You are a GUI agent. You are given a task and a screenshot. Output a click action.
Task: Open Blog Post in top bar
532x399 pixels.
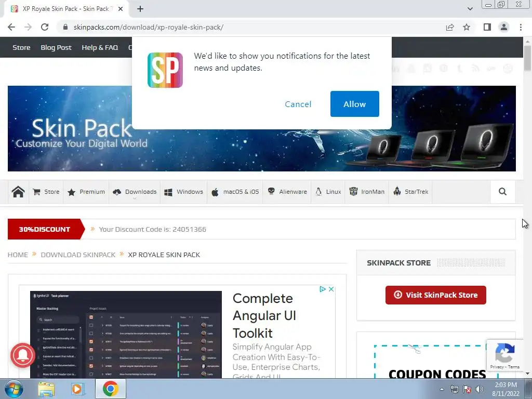coord(56,47)
